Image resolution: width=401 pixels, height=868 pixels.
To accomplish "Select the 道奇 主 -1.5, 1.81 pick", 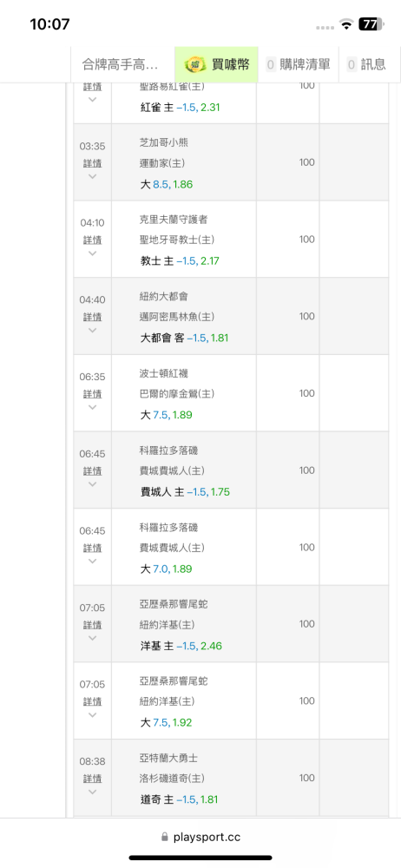I will (180, 800).
